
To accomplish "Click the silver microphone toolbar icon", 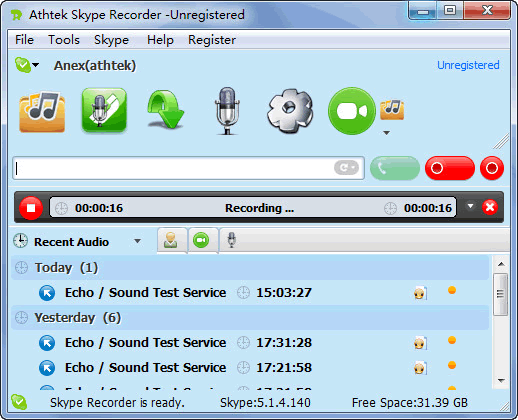I will tap(227, 111).
